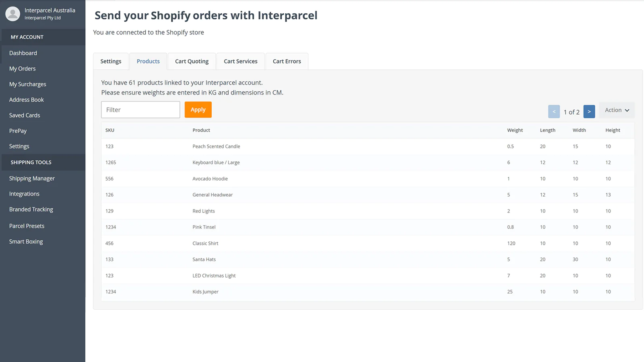Sort by the Weight column header
This screenshot has width=644, height=362.
coord(515,130)
